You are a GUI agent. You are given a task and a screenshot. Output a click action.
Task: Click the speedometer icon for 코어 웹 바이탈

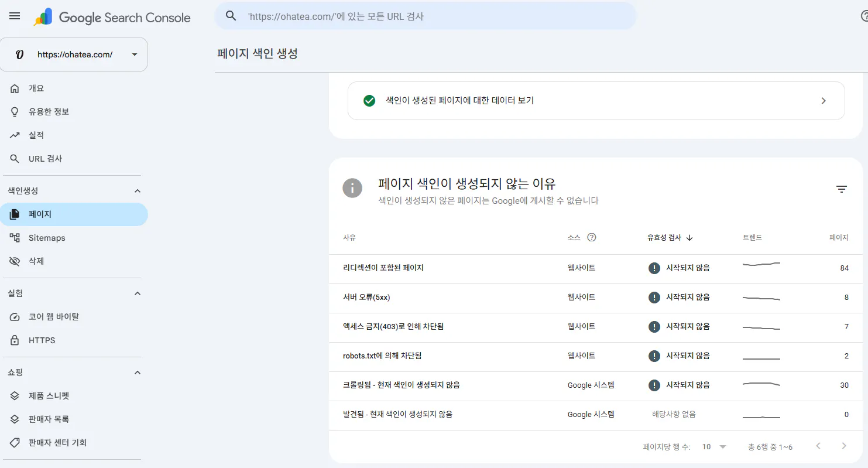15,317
